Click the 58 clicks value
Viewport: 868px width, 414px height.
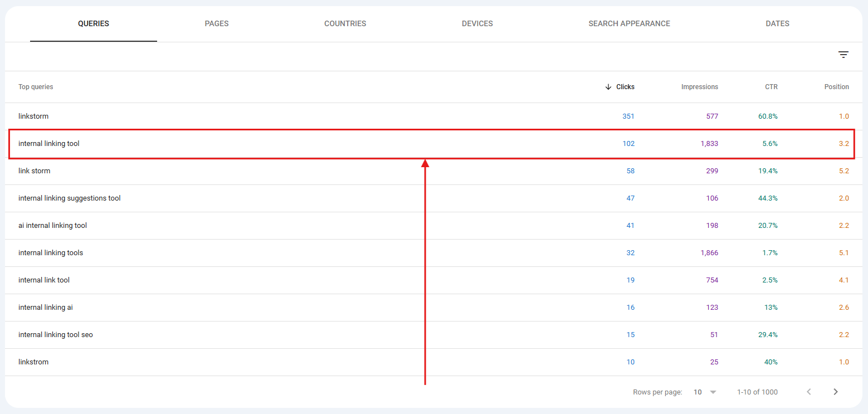pos(631,171)
